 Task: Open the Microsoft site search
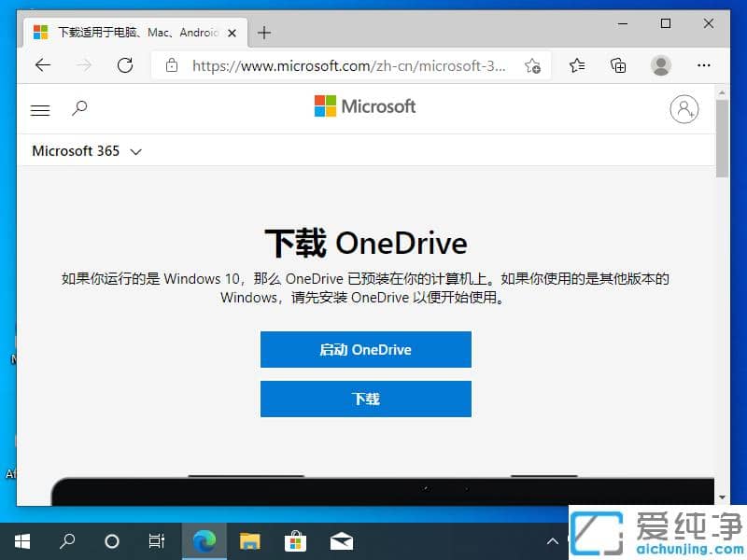pos(80,109)
